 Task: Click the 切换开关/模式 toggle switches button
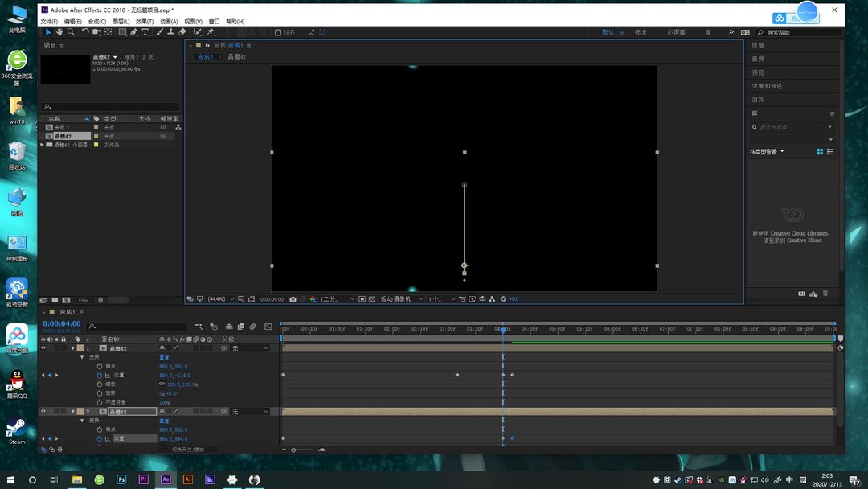(x=187, y=450)
